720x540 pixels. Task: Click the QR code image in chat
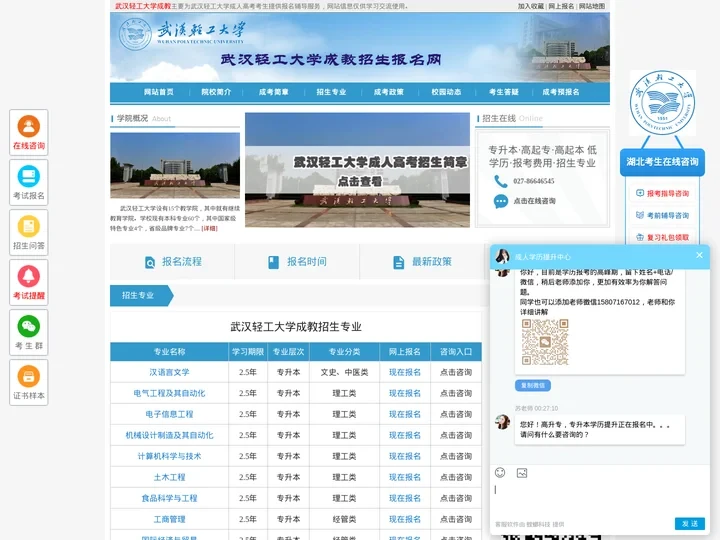(545, 342)
